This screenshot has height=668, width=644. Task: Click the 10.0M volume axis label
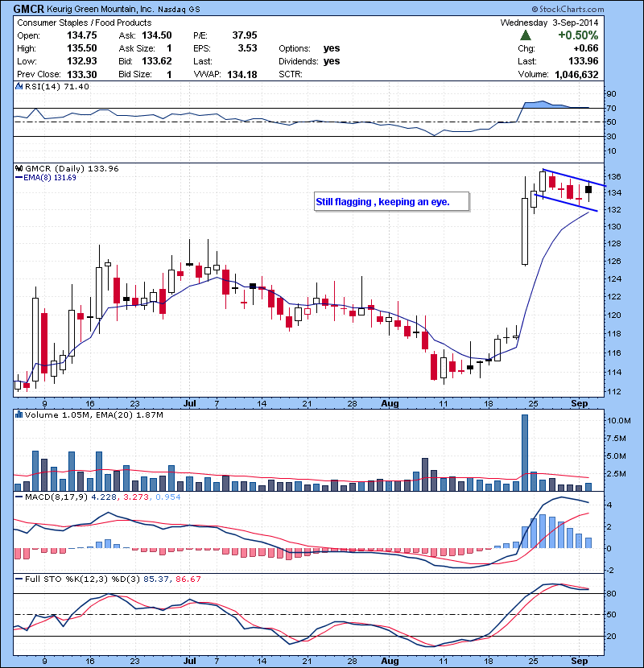[x=619, y=420]
